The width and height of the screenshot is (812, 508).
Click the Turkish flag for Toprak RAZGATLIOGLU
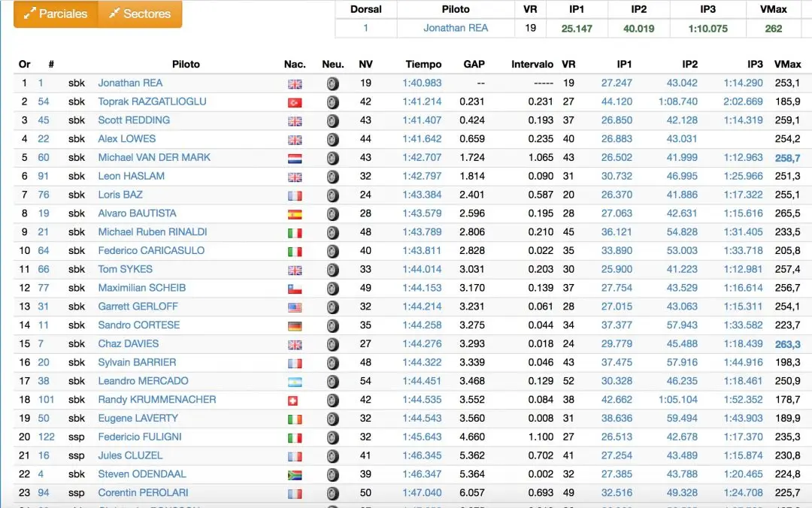point(295,102)
